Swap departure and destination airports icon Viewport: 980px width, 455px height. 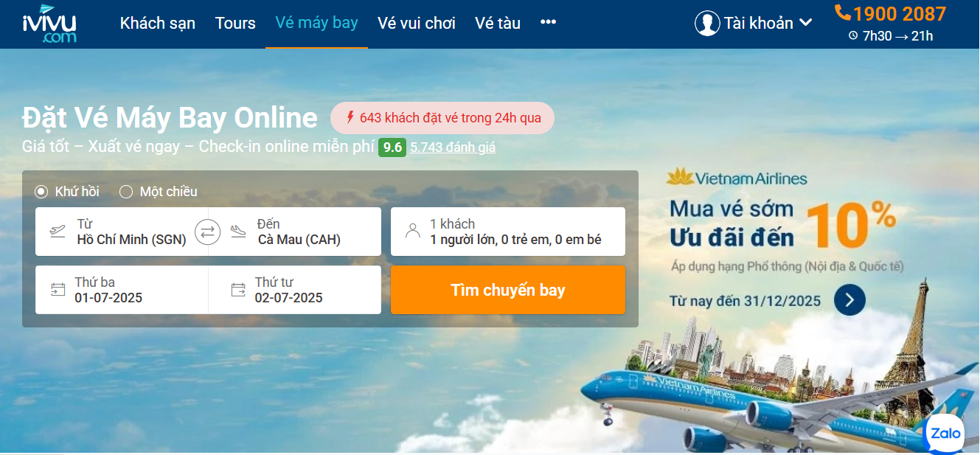[208, 232]
